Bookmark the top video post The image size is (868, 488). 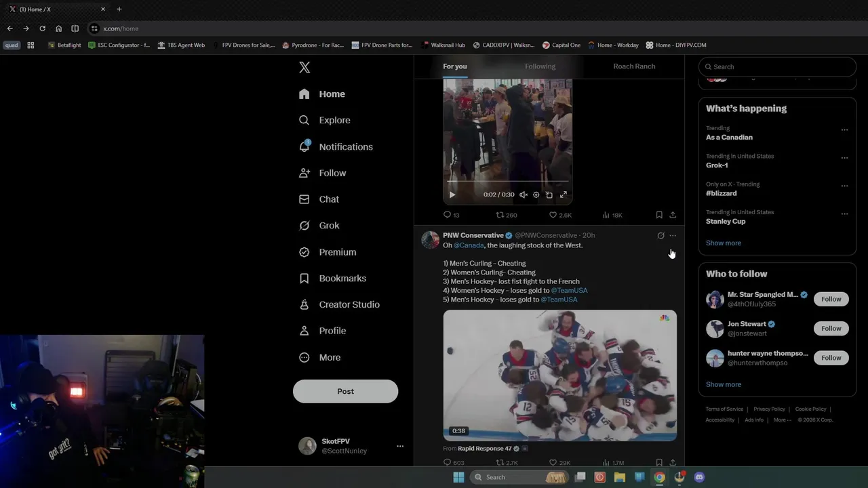(659, 215)
